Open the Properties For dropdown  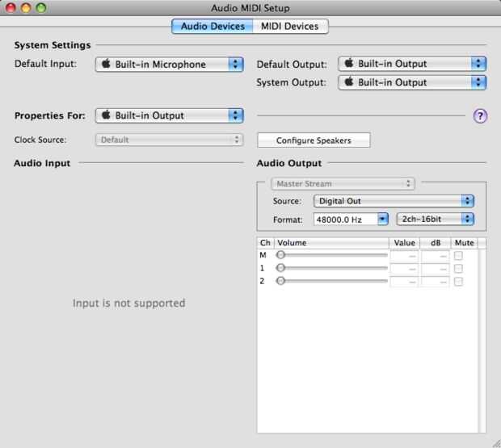(x=170, y=115)
